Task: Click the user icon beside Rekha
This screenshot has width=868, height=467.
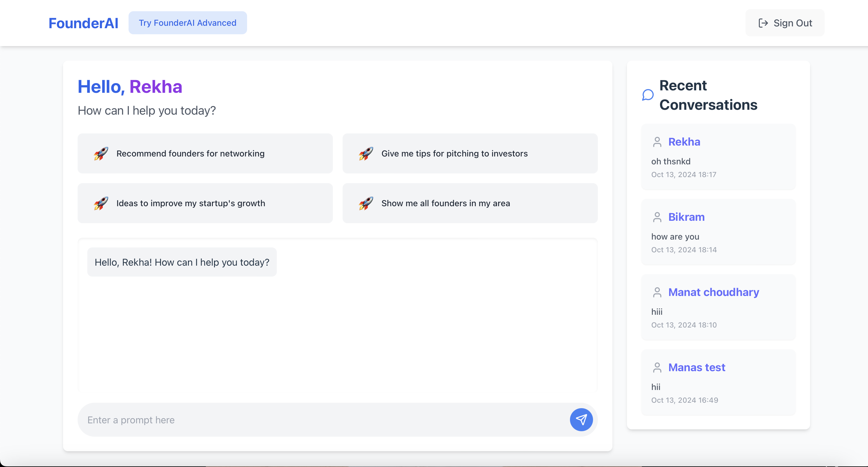Action: pos(657,142)
